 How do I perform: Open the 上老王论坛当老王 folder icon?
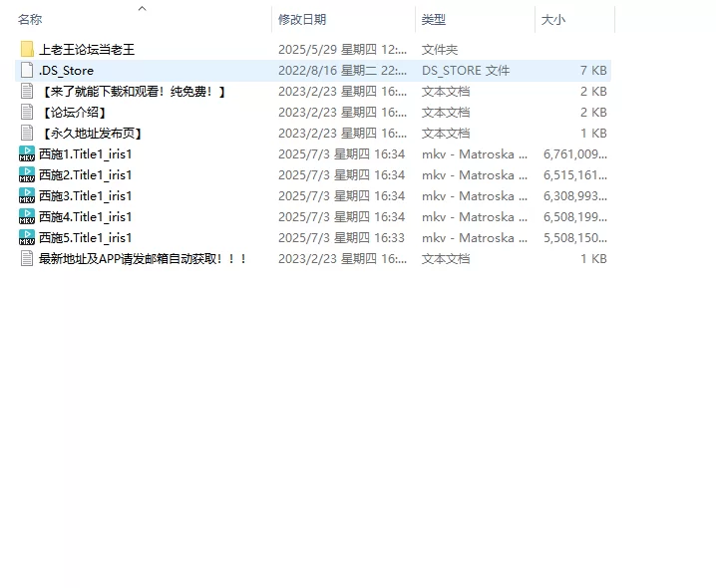[27, 49]
